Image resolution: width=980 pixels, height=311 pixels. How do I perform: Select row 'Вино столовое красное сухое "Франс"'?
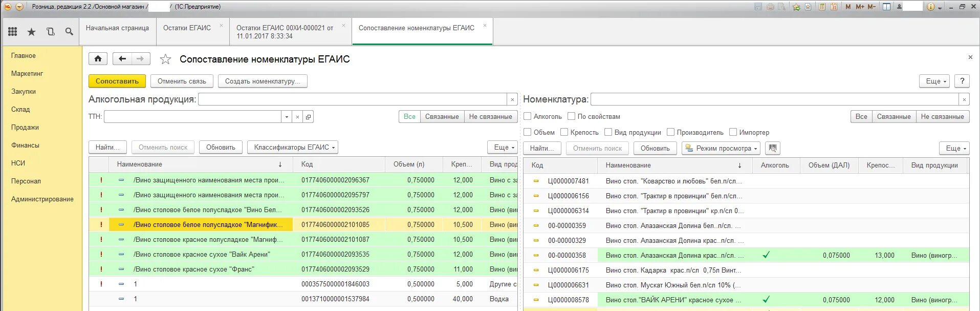[x=303, y=269]
